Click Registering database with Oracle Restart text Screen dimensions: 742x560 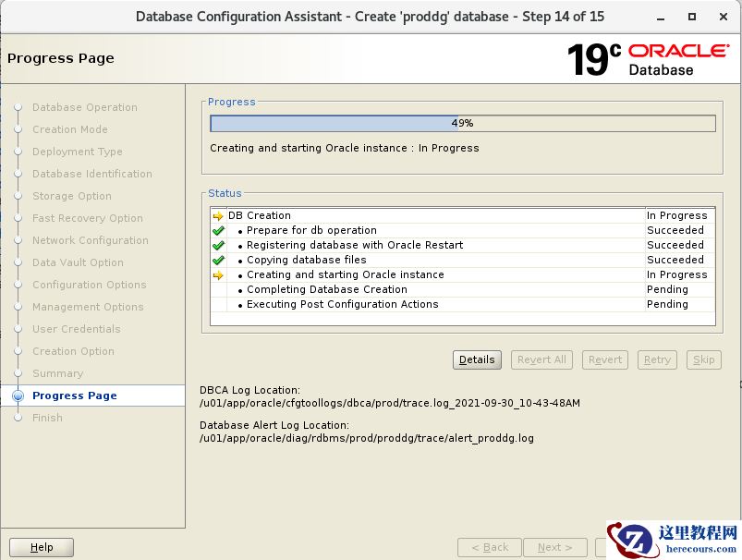coord(355,245)
